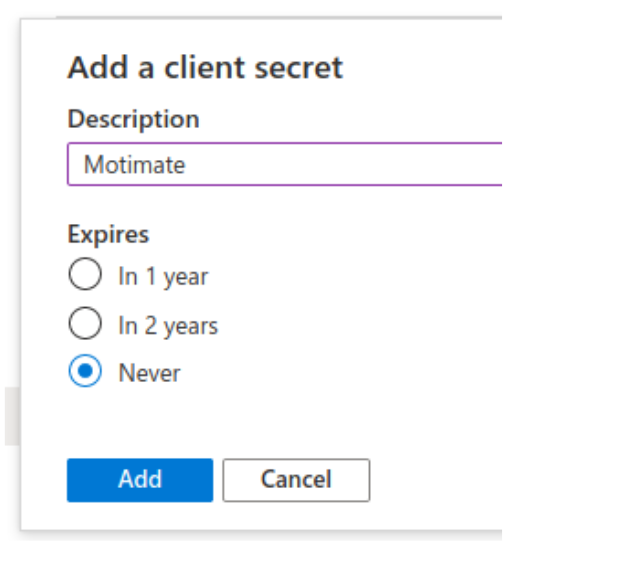Screen dimensions: 631x573
Task: Click the blue Add button
Action: click(x=140, y=480)
